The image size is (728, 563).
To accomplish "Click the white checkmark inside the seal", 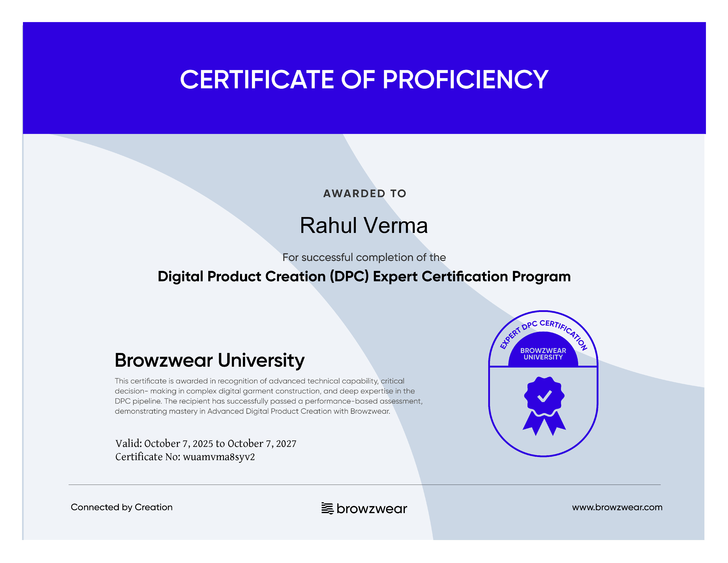I will (544, 396).
